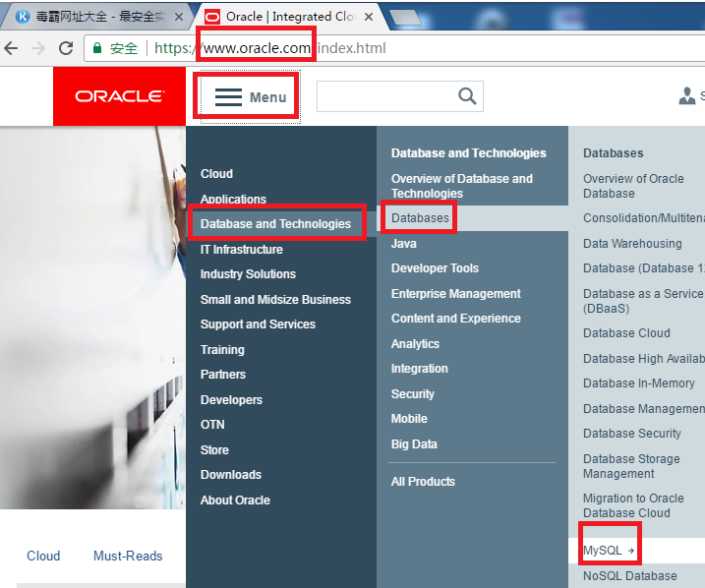Select Integration submenu item
The width and height of the screenshot is (705, 588).
[x=419, y=369]
